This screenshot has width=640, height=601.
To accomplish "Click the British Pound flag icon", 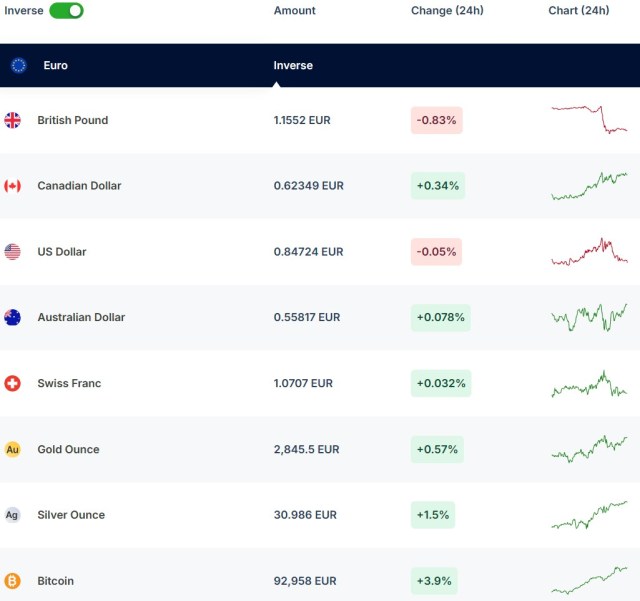I will click(13, 120).
